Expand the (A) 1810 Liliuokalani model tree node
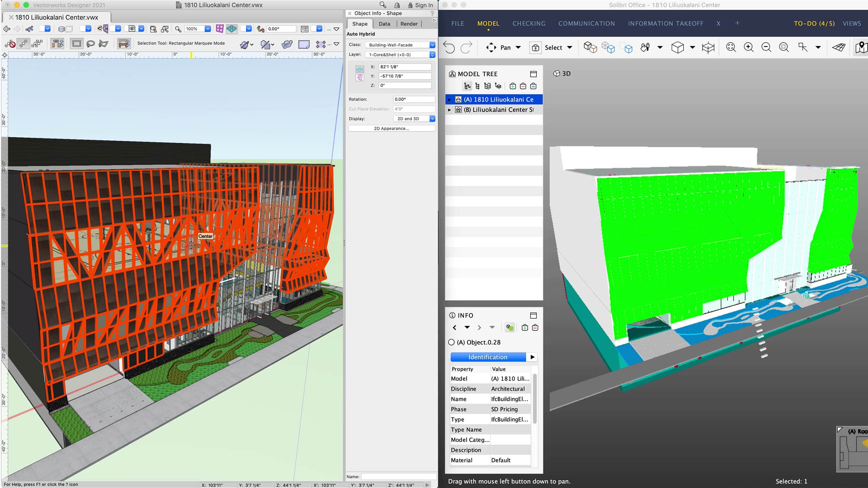This screenshot has height=488, width=868. click(449, 100)
